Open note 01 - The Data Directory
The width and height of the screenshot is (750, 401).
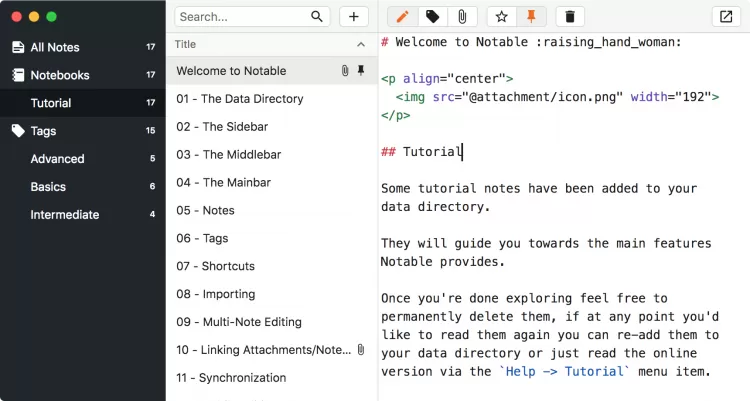(x=272, y=99)
